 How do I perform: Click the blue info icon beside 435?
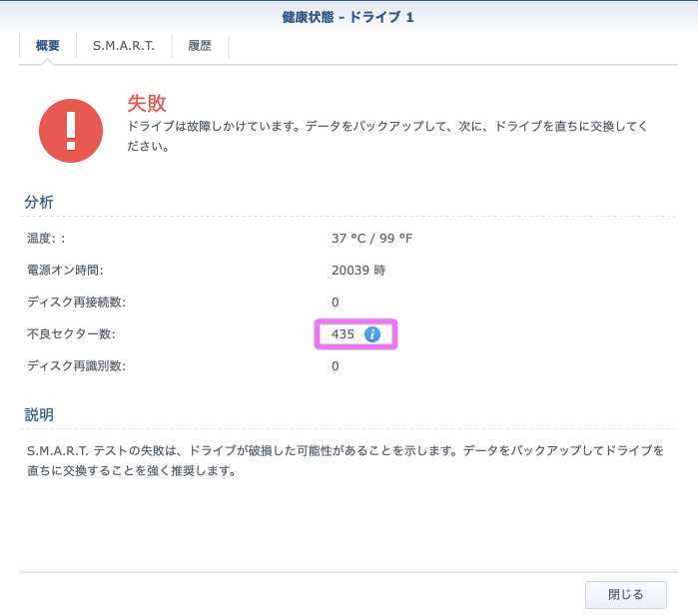[x=372, y=334]
